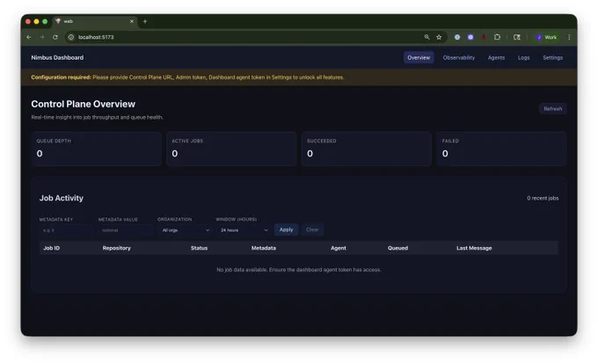Screen dimensions: 598x364
Task: Click the 'No job data available' message
Action: click(299, 269)
